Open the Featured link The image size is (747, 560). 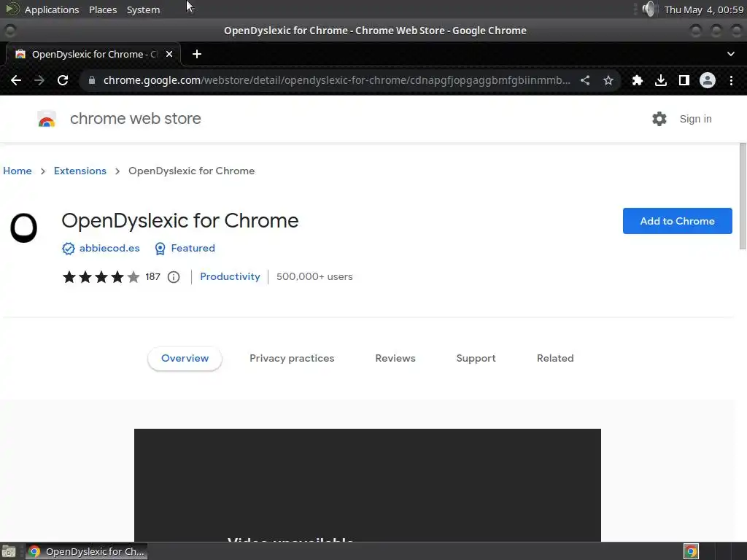pyautogui.click(x=193, y=249)
